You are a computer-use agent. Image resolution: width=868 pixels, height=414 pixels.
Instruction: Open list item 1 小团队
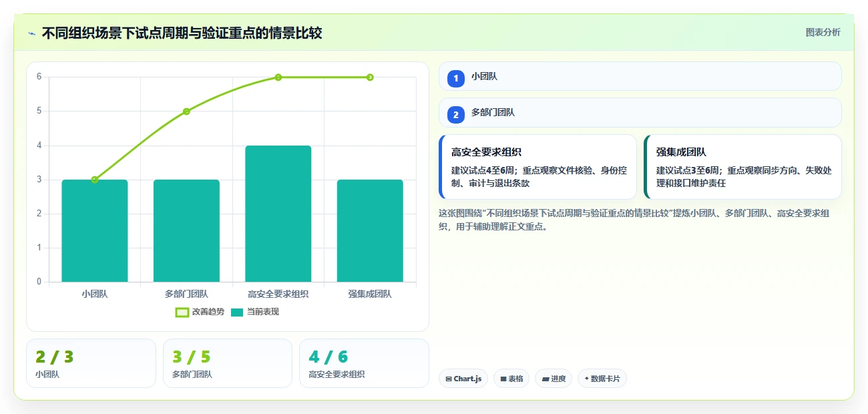[640, 76]
